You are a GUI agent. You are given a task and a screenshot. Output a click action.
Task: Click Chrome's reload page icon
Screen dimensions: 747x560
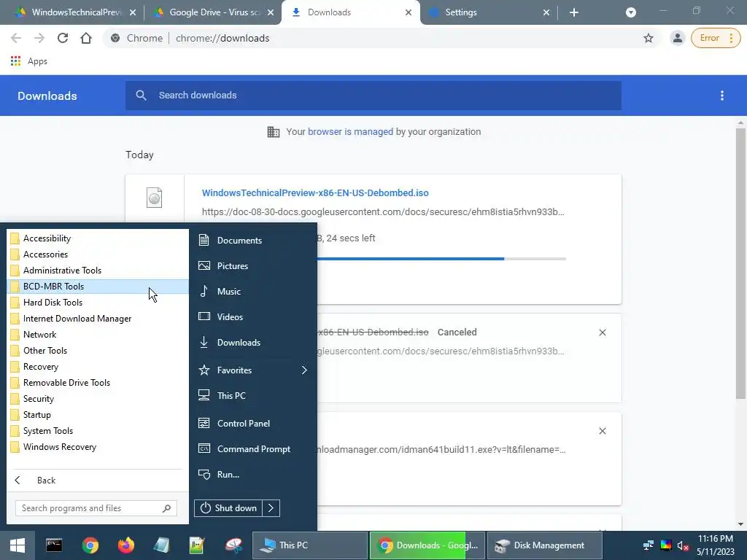(x=63, y=38)
